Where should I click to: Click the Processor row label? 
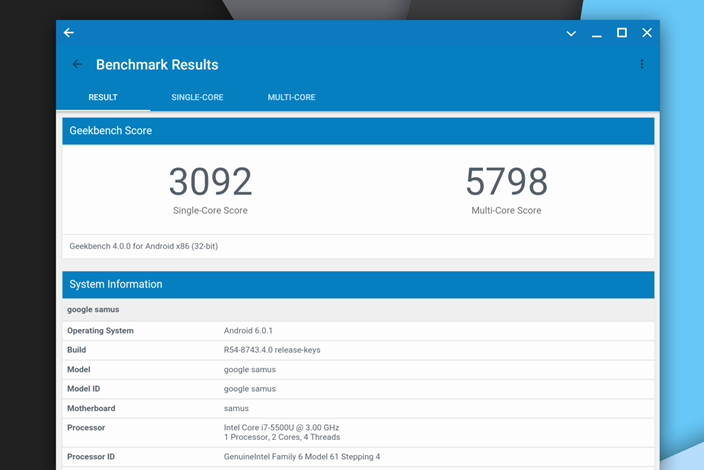86,428
